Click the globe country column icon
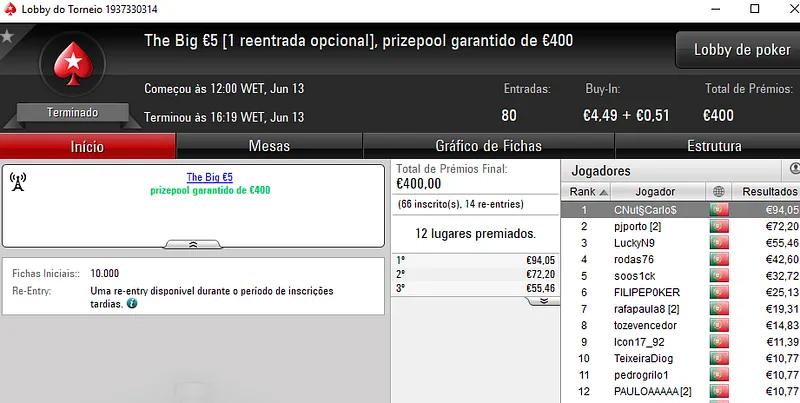This screenshot has height=403, width=800. click(x=718, y=192)
